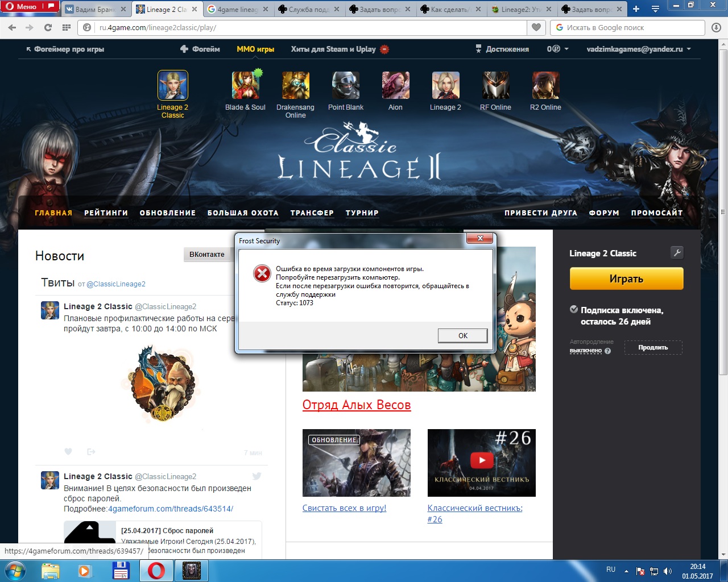Click the browser address bar
Viewport: 728px width, 582px height.
click(x=301, y=27)
